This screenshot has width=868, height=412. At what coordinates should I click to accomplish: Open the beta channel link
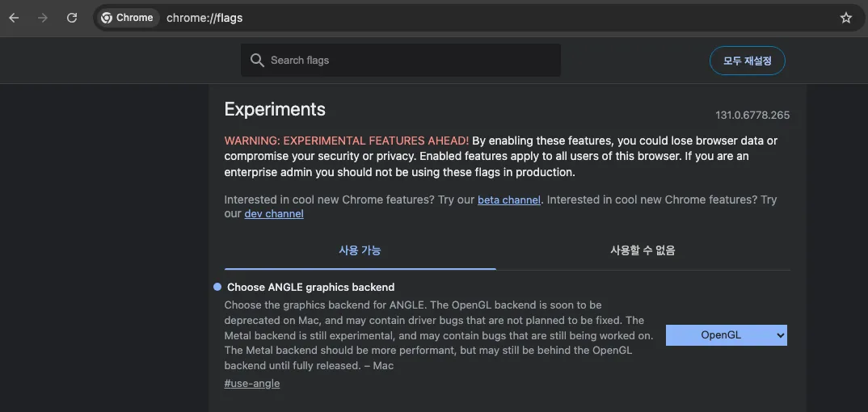[x=508, y=200]
